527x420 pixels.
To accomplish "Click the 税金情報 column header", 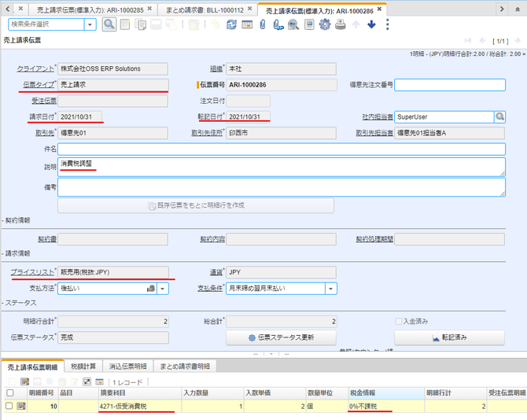I will (386, 392).
